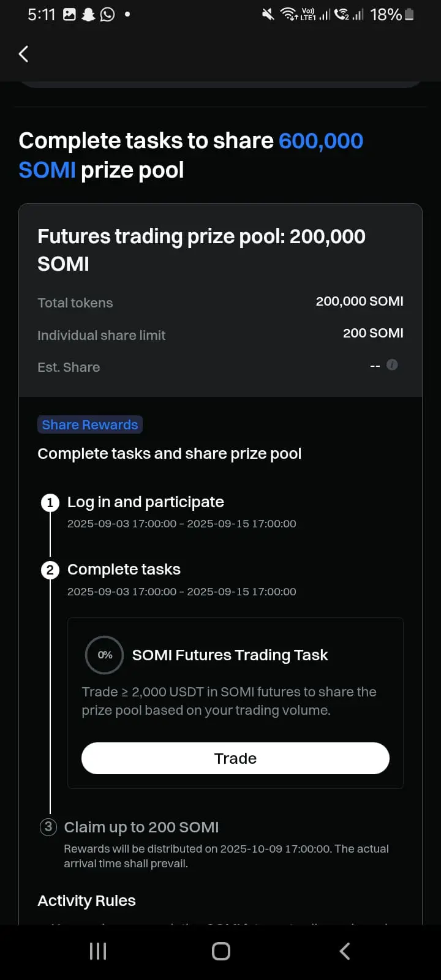Tap the 0% progress ring
This screenshot has height=980, width=441.
[105, 655]
